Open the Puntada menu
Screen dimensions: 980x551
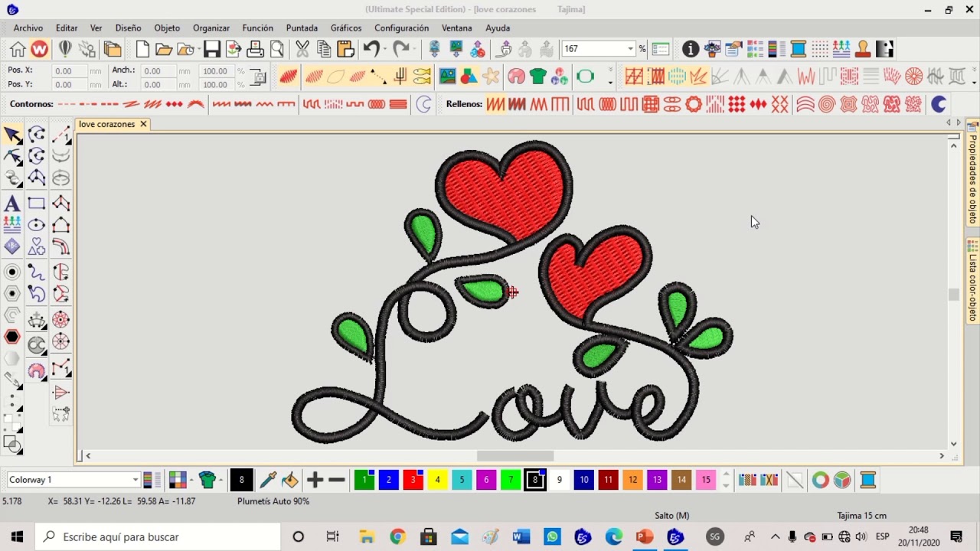302,28
